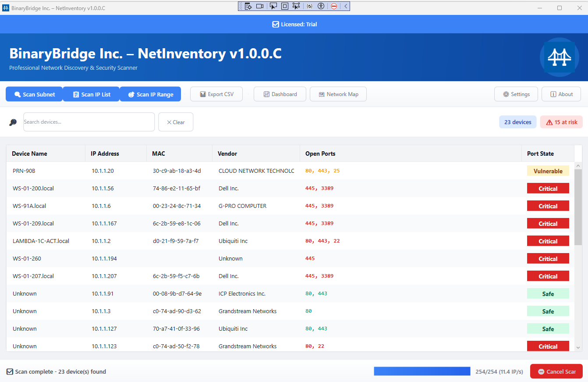Sort by Port State column header
This screenshot has height=382, width=588.
[x=548, y=154]
